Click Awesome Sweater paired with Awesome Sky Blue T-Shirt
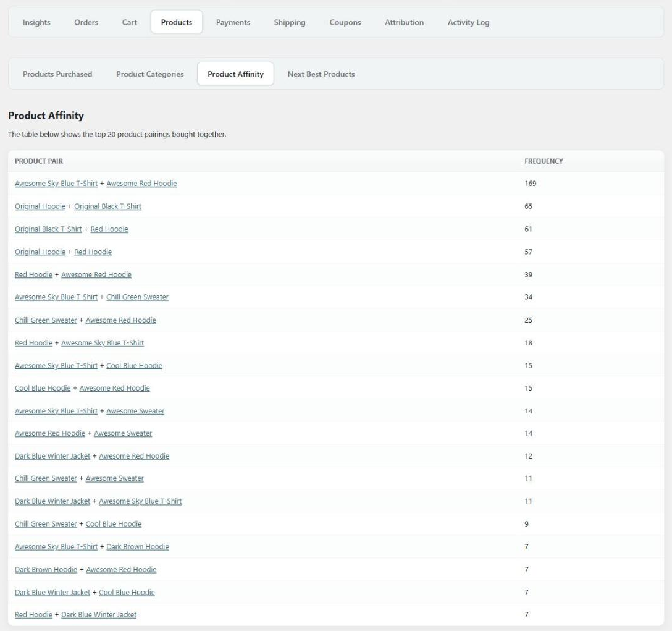Image resolution: width=672 pixels, height=631 pixels. point(135,411)
